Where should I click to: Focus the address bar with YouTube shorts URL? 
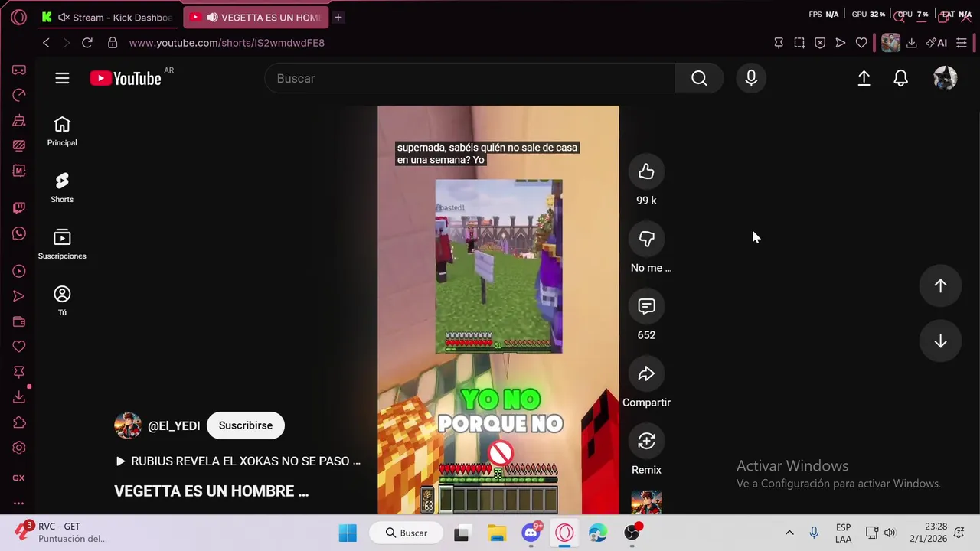coord(227,43)
